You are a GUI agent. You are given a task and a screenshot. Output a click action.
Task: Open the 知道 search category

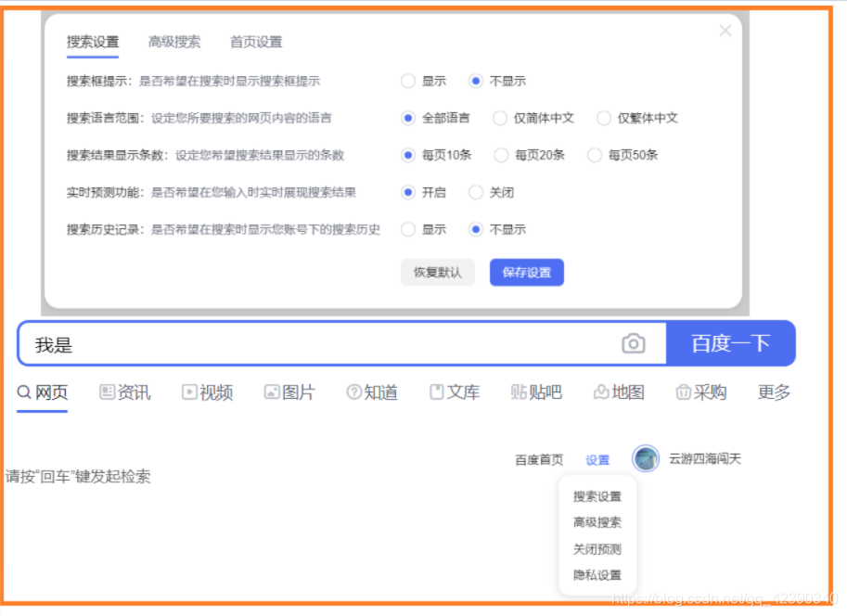381,391
